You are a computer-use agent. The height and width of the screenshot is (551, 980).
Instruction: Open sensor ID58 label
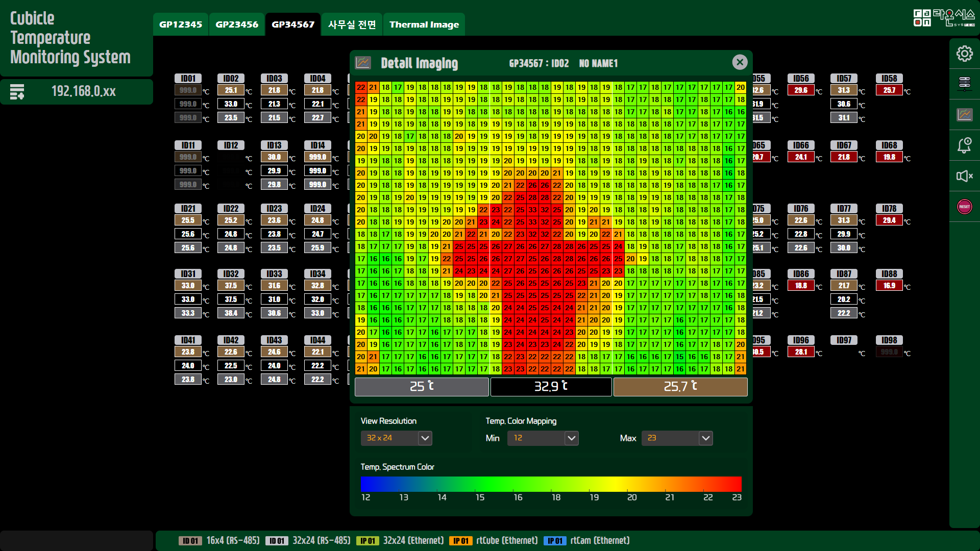point(889,78)
